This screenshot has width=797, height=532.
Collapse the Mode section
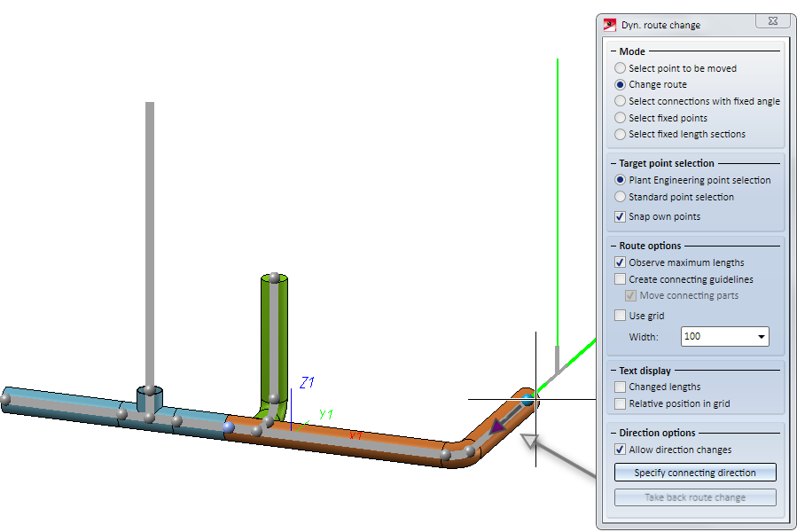click(613, 51)
